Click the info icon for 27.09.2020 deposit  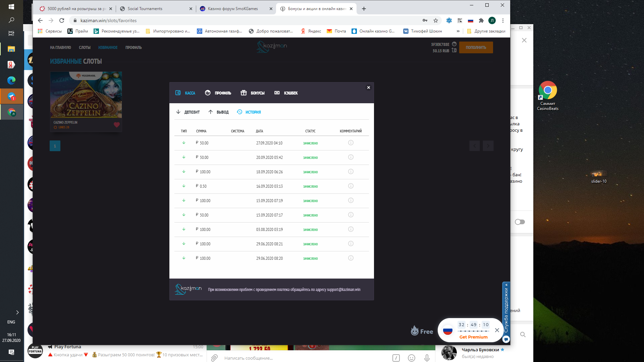click(351, 143)
